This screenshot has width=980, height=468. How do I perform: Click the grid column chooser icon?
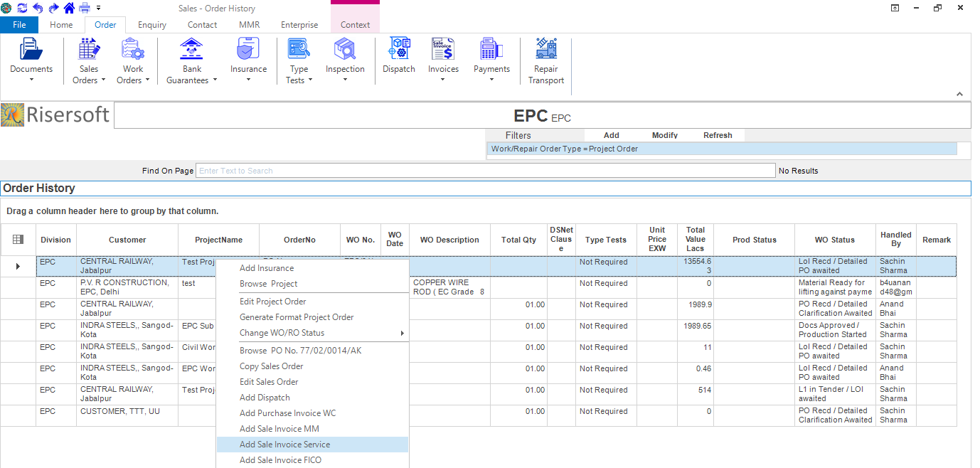tap(18, 240)
